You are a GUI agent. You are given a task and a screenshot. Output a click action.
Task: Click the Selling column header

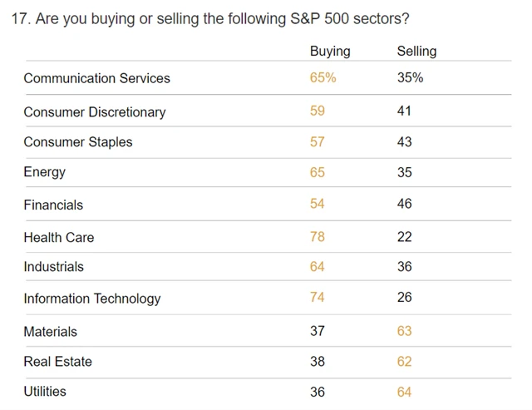[x=416, y=51]
